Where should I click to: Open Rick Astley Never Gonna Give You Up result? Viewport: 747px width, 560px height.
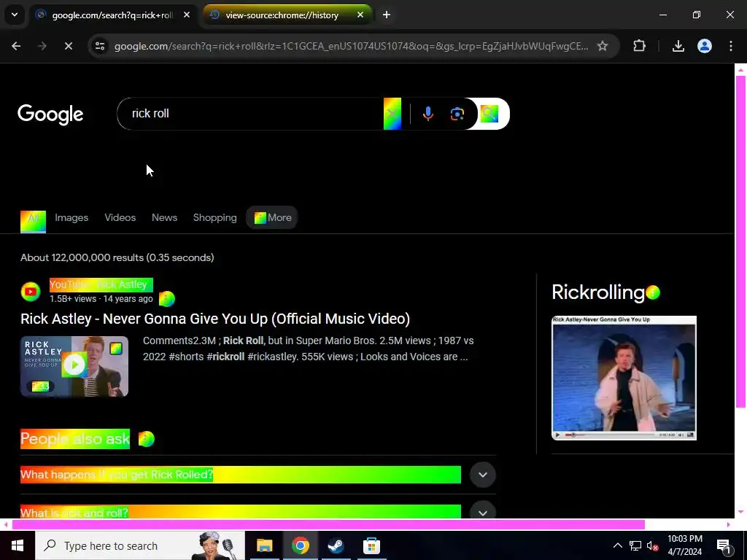(215, 319)
